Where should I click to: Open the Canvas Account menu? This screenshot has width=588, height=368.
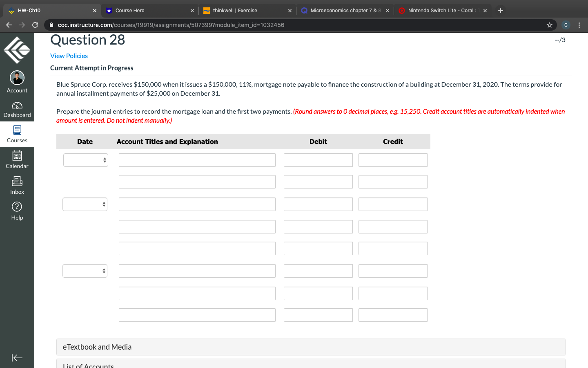tap(17, 81)
